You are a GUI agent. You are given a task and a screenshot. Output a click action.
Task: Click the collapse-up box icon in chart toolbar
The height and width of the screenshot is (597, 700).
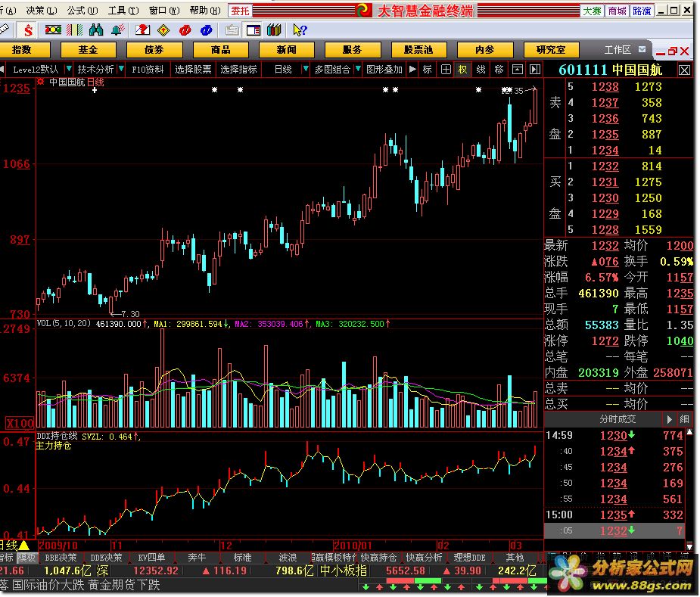pos(517,69)
